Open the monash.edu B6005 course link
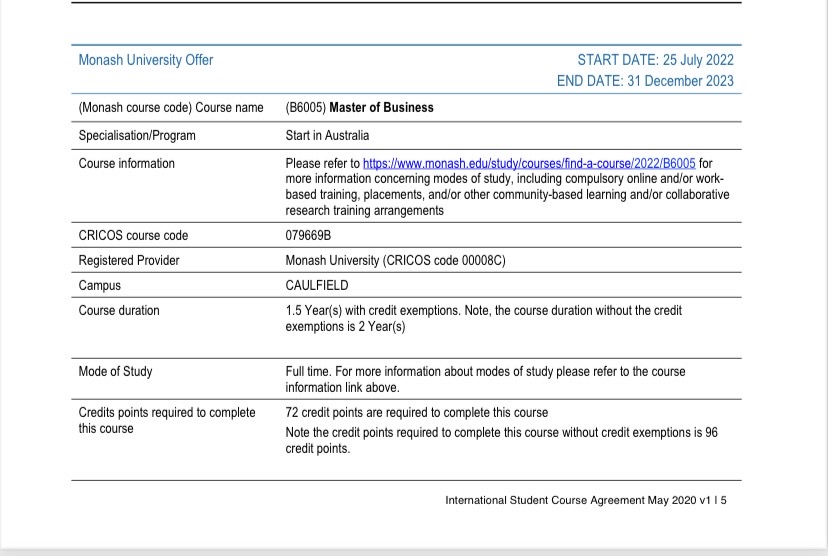This screenshot has width=828, height=556. tap(529, 163)
